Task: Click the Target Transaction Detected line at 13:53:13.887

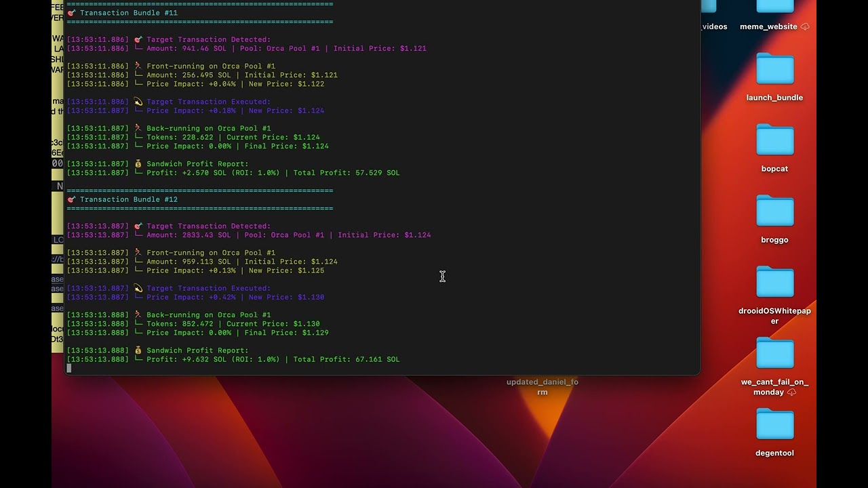Action: tap(169, 226)
